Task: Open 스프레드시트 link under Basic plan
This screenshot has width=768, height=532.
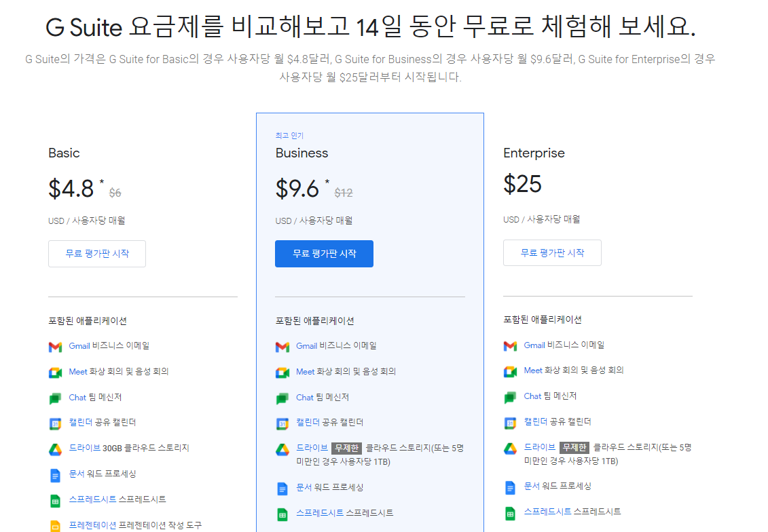Action: [x=92, y=499]
